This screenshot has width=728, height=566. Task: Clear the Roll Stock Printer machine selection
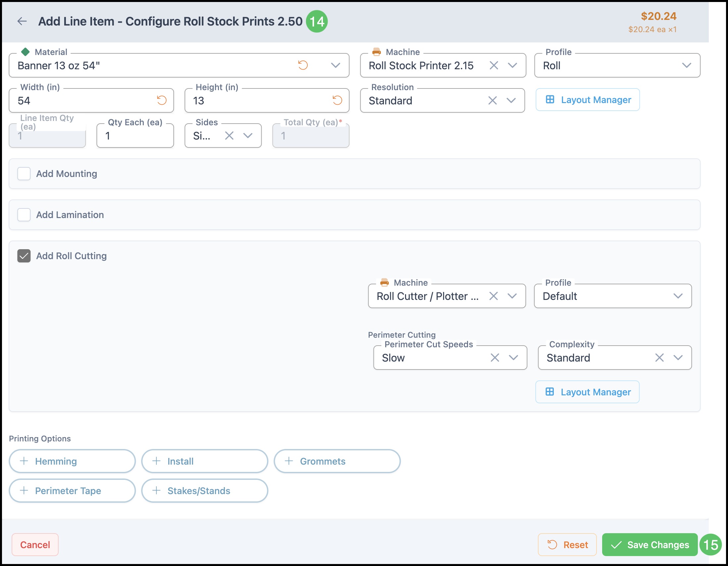coord(494,65)
